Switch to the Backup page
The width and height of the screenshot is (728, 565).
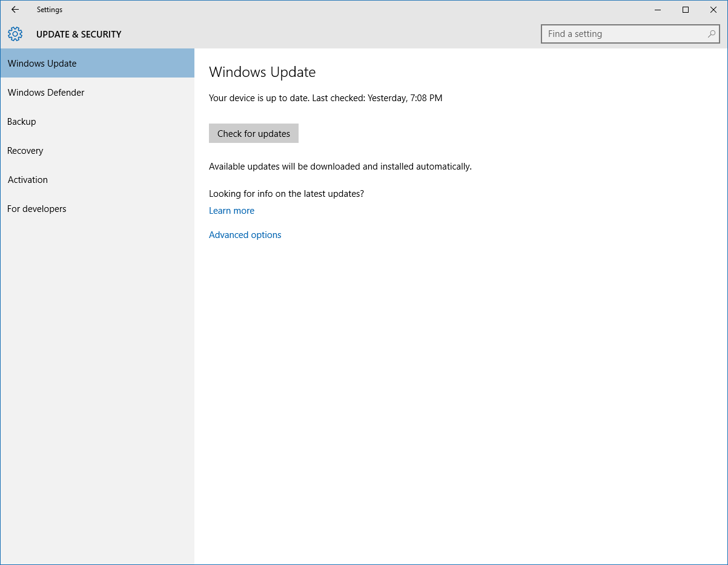pyautogui.click(x=22, y=122)
